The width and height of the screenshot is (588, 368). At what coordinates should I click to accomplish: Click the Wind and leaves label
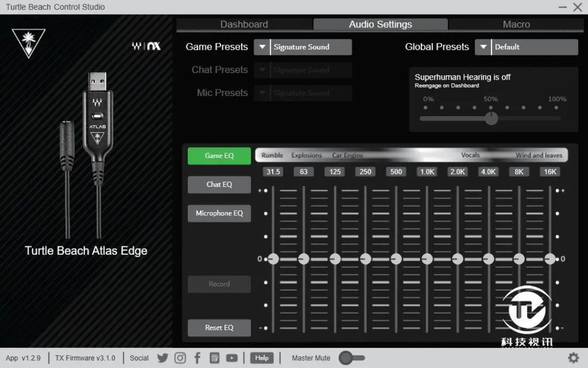click(539, 155)
